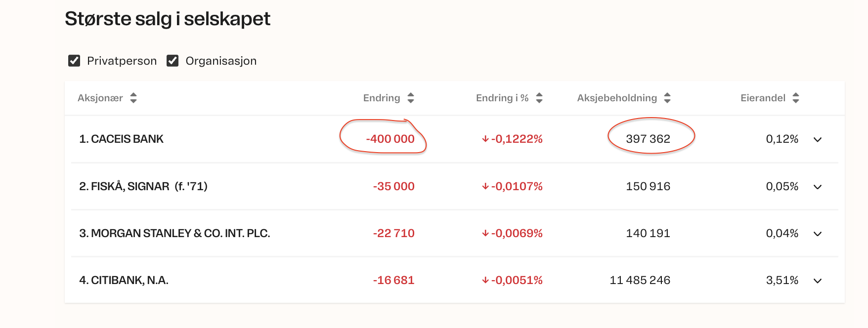This screenshot has width=868, height=328.
Task: Click the 140 191 shareholding value
Action: click(x=648, y=233)
